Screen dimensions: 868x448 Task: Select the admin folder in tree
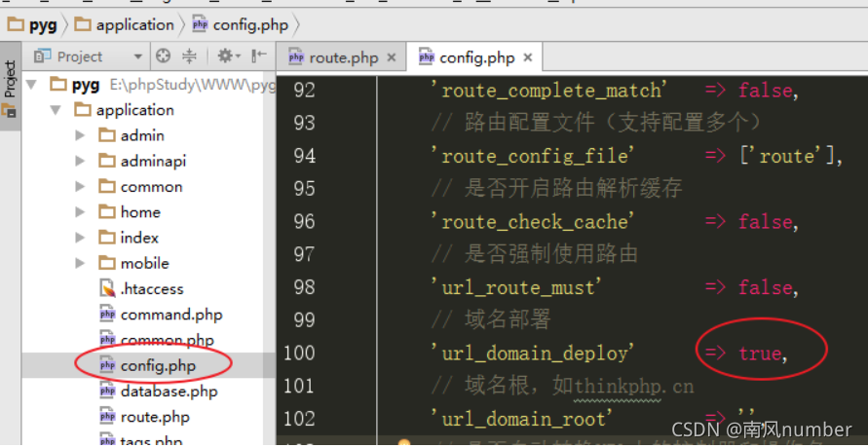coord(142,135)
